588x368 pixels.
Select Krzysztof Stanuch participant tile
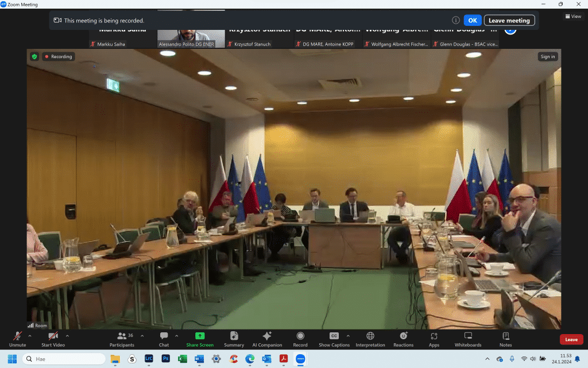[x=260, y=39]
